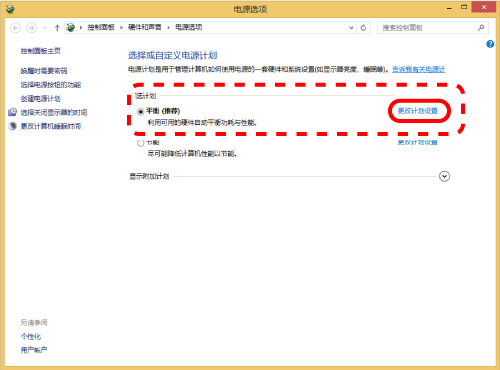Click the moon icon beside 更改计算机睡眠时间
Viewport: 500px width, 370px height.
(x=12, y=126)
